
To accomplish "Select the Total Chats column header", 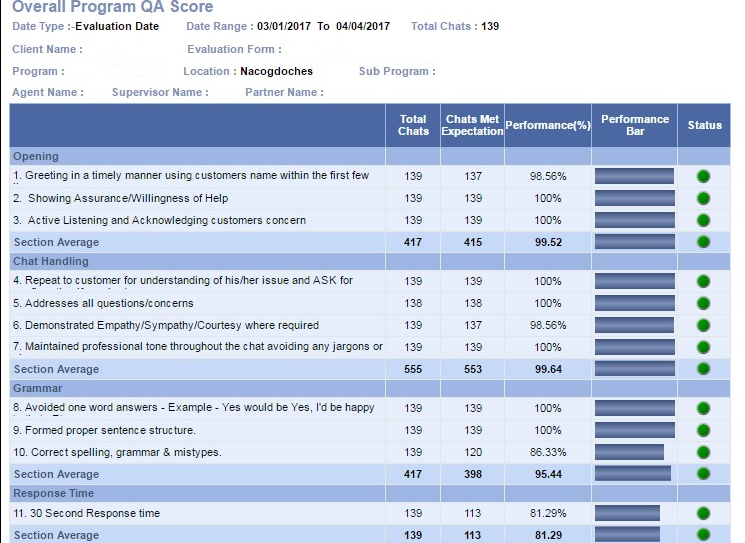I will [x=413, y=125].
